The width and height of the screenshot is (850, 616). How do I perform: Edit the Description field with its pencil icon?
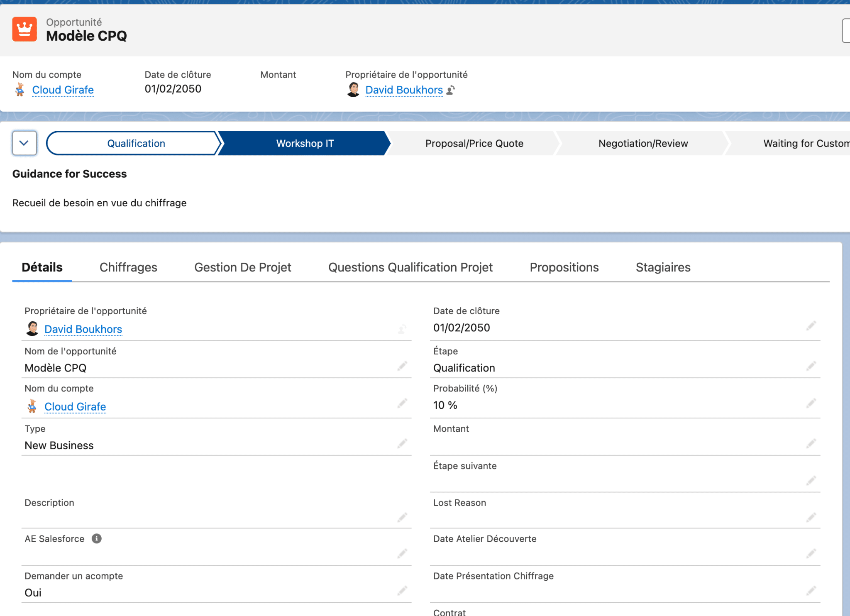click(402, 517)
